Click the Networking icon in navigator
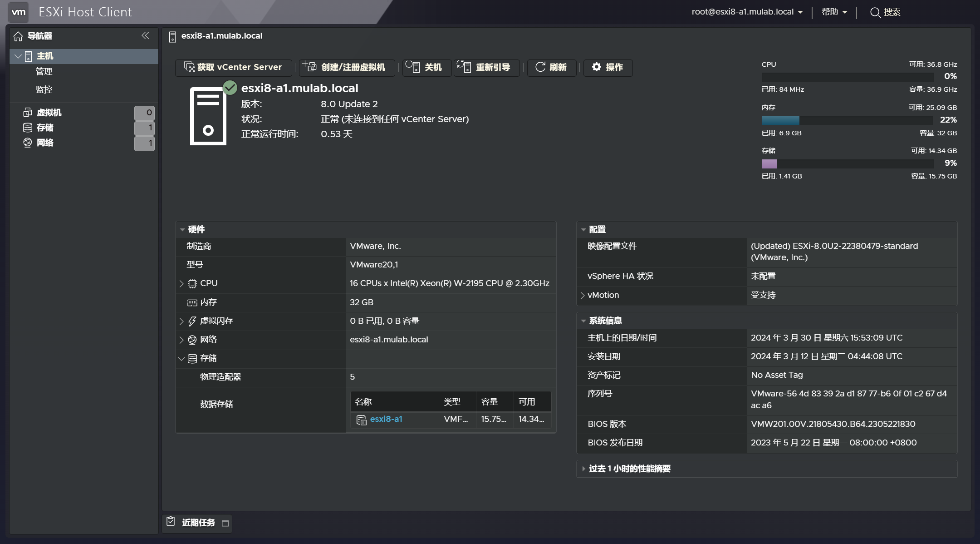The width and height of the screenshot is (980, 544). pyautogui.click(x=28, y=143)
